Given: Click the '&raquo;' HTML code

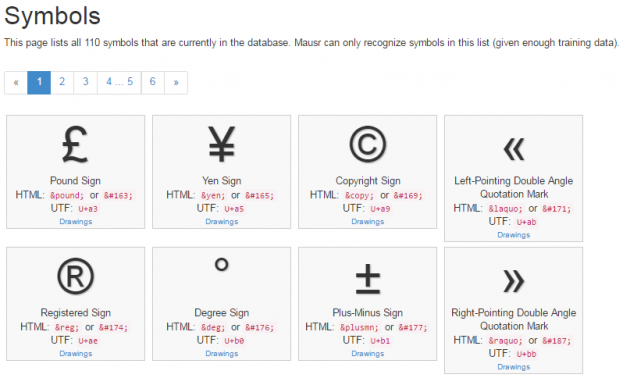Looking at the screenshot, I should coord(505,341).
